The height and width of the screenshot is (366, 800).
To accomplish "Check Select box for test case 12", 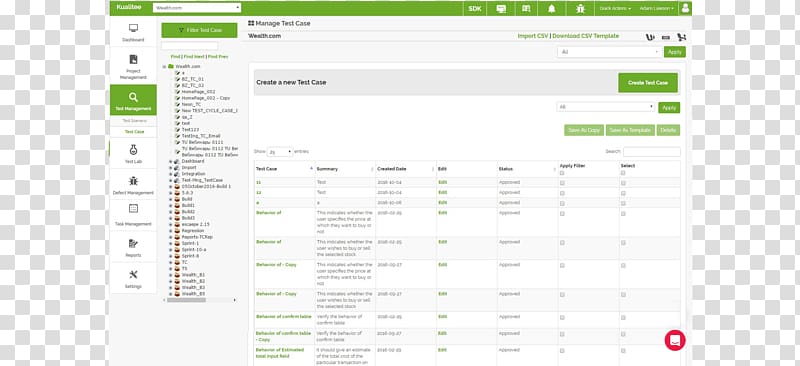I will [x=623, y=193].
